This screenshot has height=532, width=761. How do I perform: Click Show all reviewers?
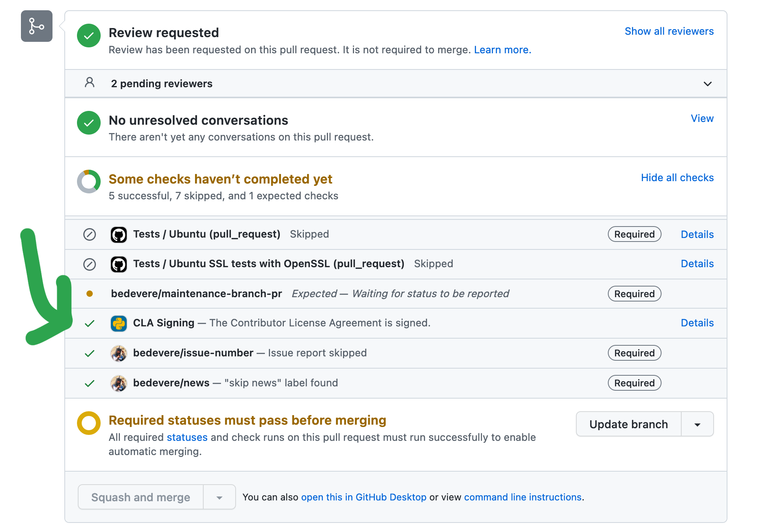tap(669, 31)
